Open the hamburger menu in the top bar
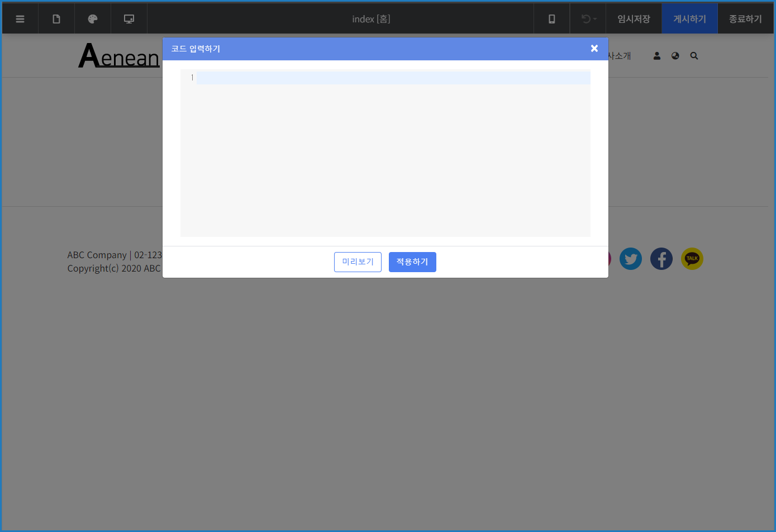Screen dimensions: 776x532 tap(20, 19)
